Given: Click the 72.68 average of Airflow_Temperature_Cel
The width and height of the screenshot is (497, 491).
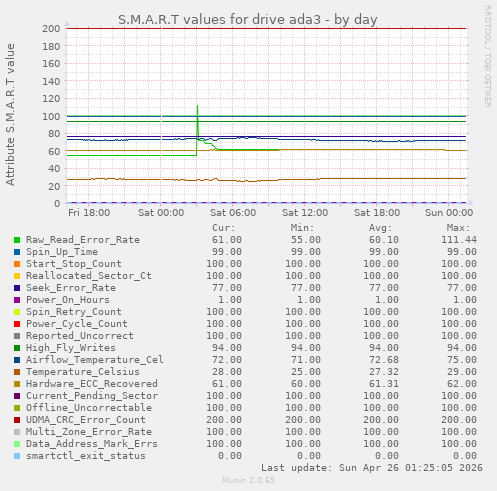Looking at the screenshot, I should (x=384, y=360).
